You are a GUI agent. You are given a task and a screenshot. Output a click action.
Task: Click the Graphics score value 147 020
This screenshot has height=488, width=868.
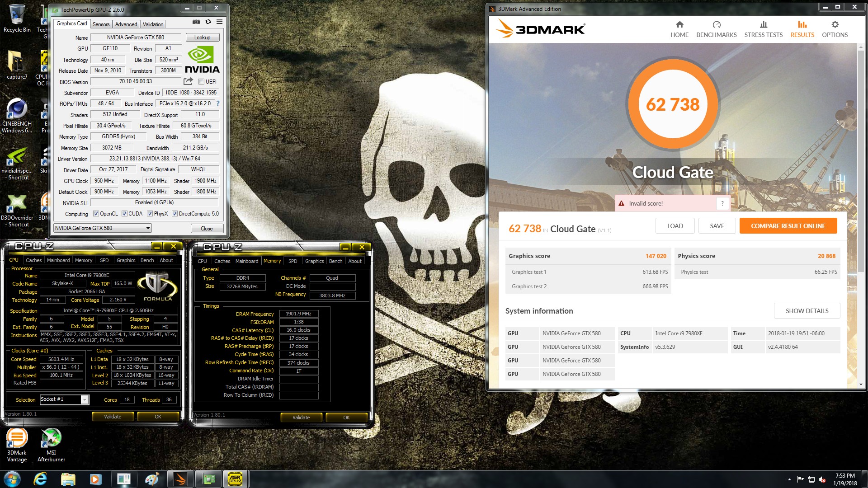tap(656, 256)
